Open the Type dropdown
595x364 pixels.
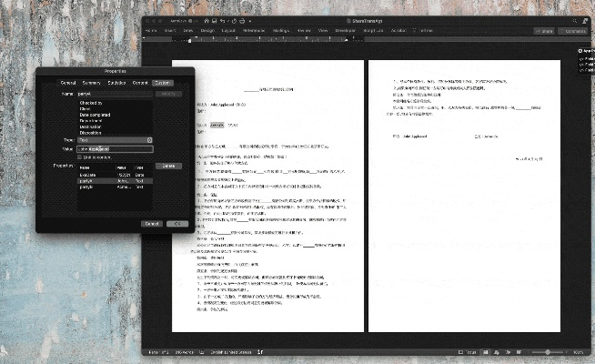(115, 139)
